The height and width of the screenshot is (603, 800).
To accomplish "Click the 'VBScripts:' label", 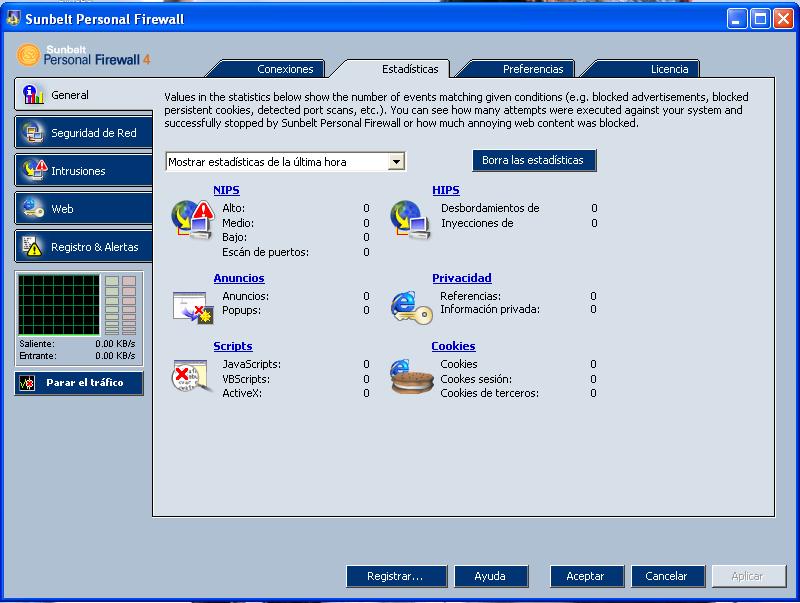I will pyautogui.click(x=246, y=379).
